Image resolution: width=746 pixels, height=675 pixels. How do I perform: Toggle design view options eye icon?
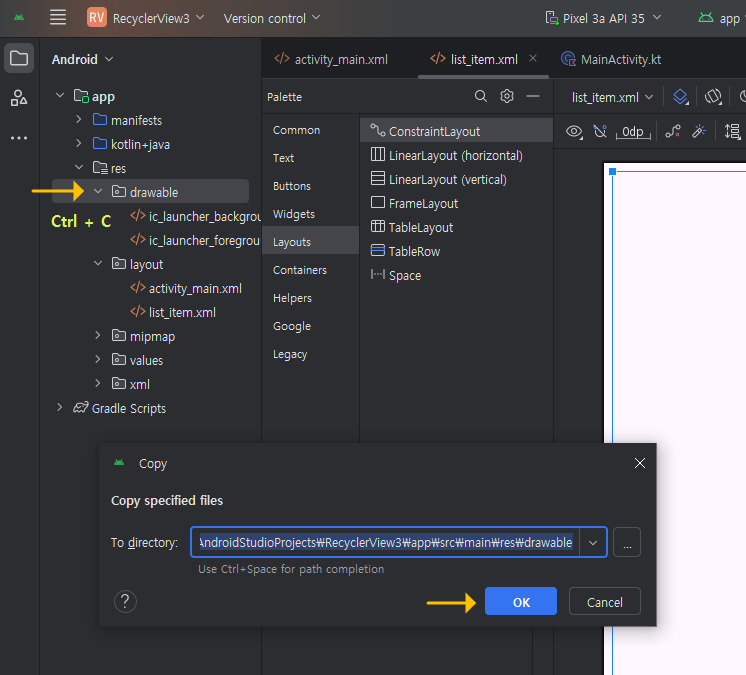coord(574,131)
